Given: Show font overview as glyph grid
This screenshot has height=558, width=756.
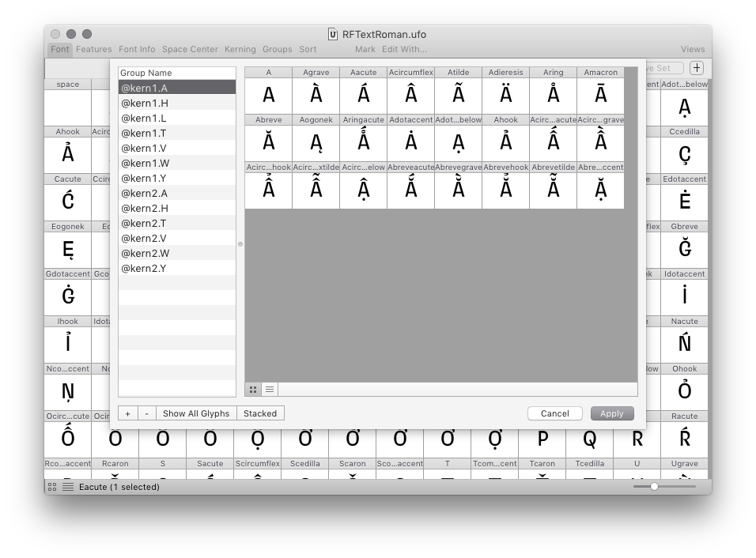Looking at the screenshot, I should coord(52,487).
